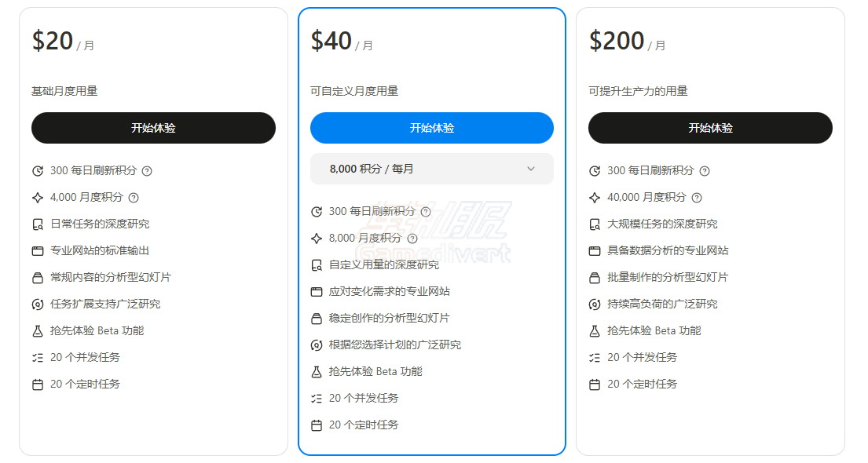
Task: Click the help icon next to 8,000 月度积分
Action: coord(413,239)
